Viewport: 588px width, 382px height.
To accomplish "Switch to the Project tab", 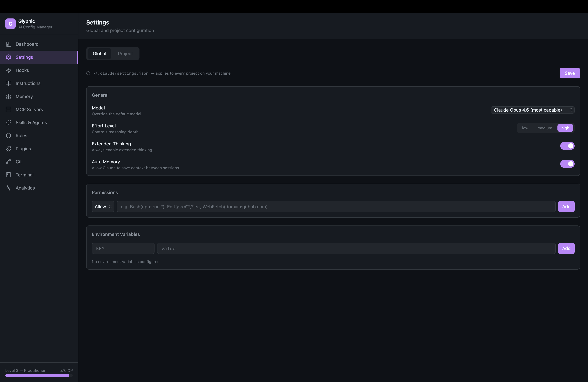I will [x=125, y=54].
